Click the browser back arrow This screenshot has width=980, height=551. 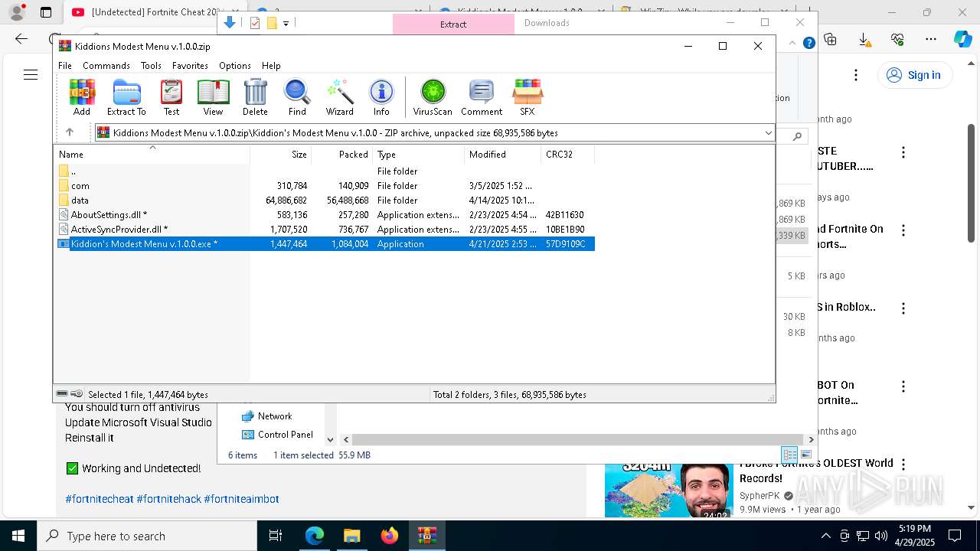coord(21,39)
